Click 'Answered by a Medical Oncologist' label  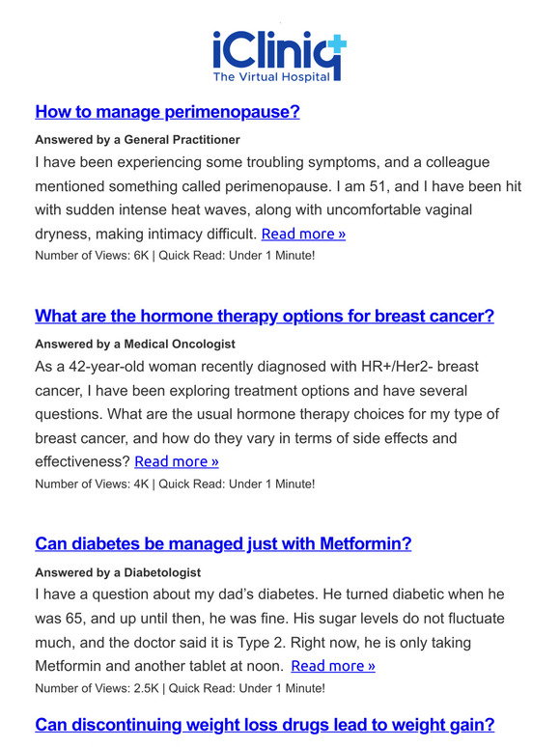[x=135, y=344]
